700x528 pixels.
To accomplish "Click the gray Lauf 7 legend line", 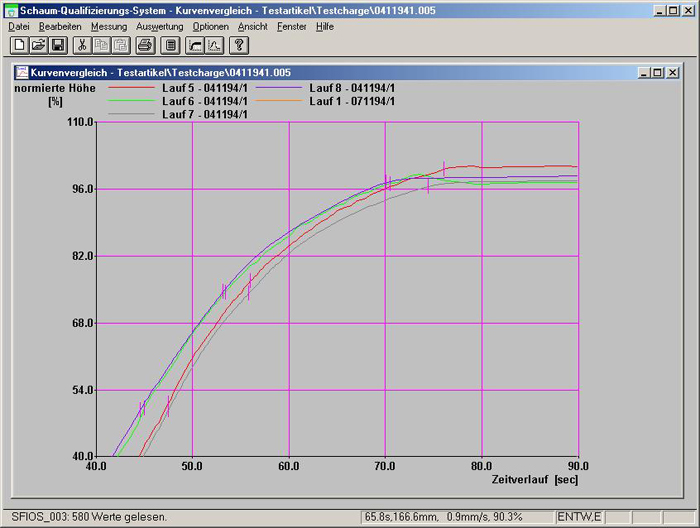I will (x=131, y=114).
